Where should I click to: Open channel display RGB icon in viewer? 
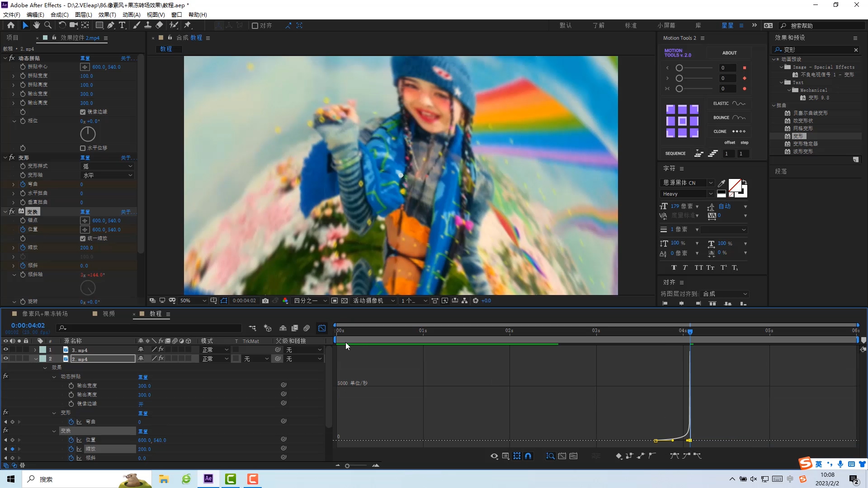pyautogui.click(x=285, y=300)
